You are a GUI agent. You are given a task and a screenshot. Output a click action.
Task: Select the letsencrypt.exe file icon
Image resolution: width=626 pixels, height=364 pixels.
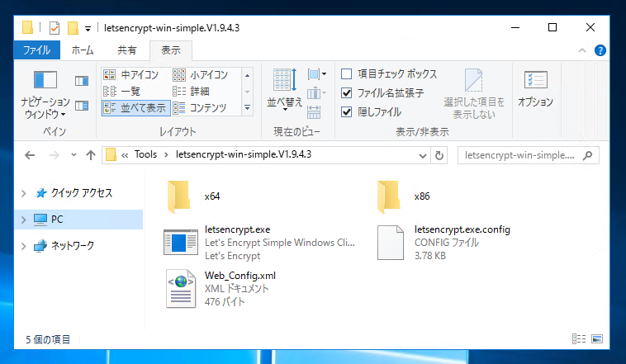pos(181,243)
